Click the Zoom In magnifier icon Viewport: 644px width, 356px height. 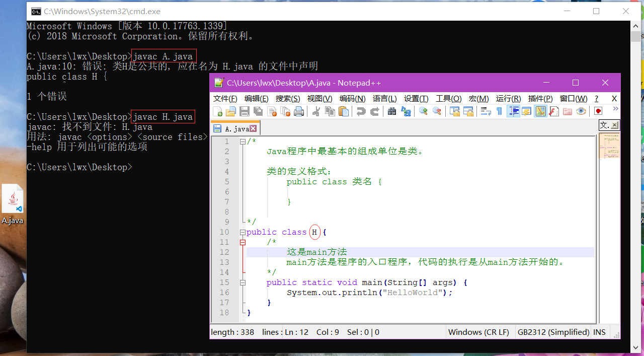point(423,112)
